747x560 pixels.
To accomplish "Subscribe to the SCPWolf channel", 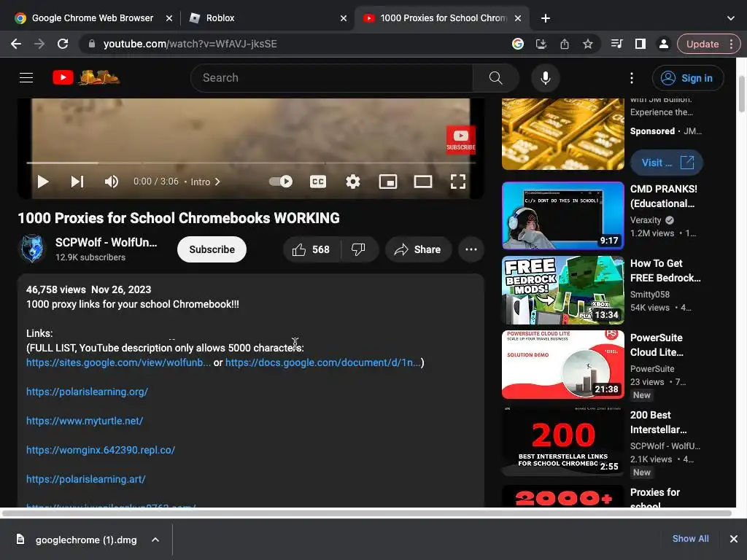I will click(x=212, y=249).
